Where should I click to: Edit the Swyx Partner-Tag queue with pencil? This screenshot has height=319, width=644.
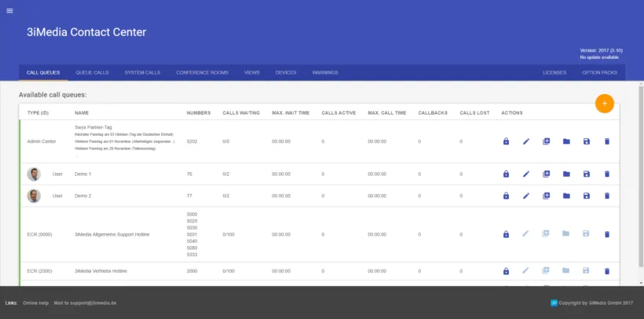coord(526,141)
